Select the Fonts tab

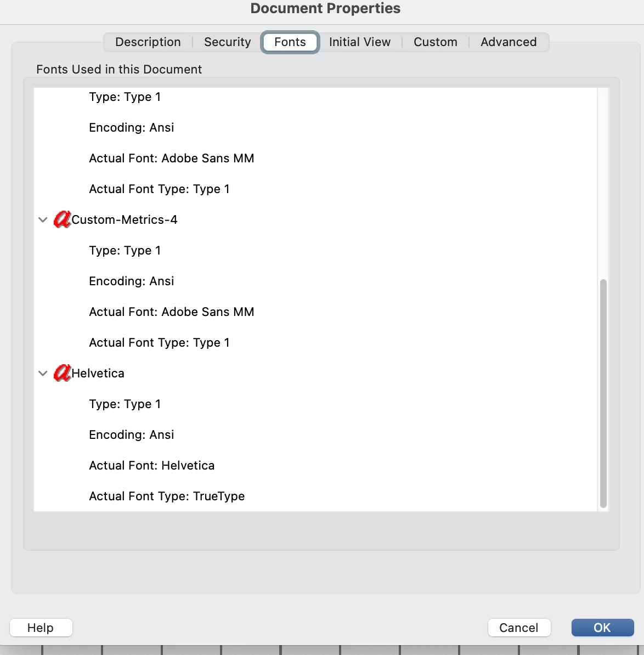290,42
